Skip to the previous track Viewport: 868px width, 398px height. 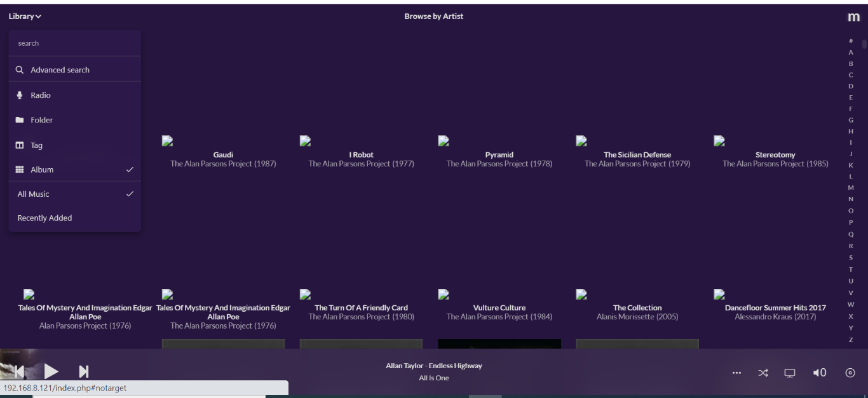tap(19, 371)
